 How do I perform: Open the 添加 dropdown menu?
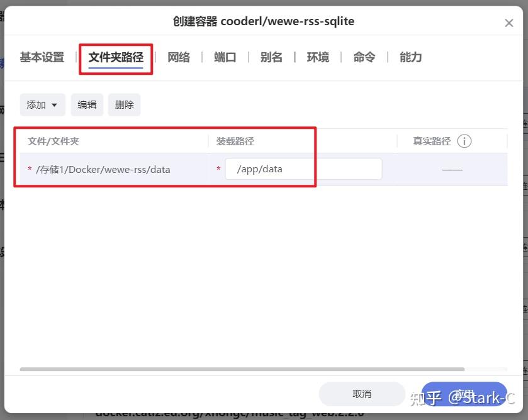(x=42, y=104)
